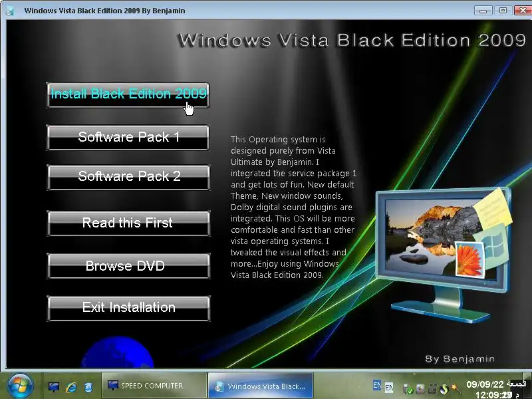532x399 pixels.
Task: Open Software Pack 2
Action: tap(128, 177)
